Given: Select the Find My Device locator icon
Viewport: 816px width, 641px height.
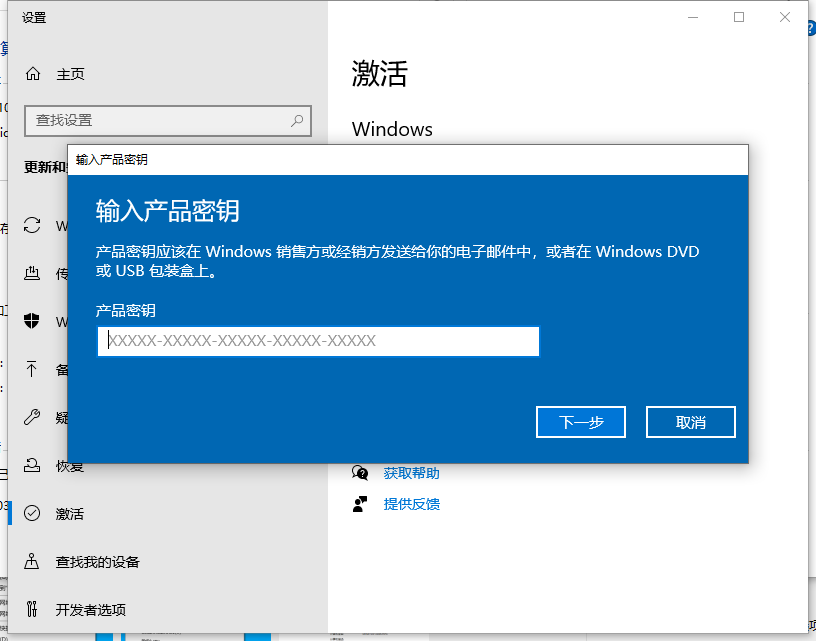Looking at the screenshot, I should (x=32, y=562).
